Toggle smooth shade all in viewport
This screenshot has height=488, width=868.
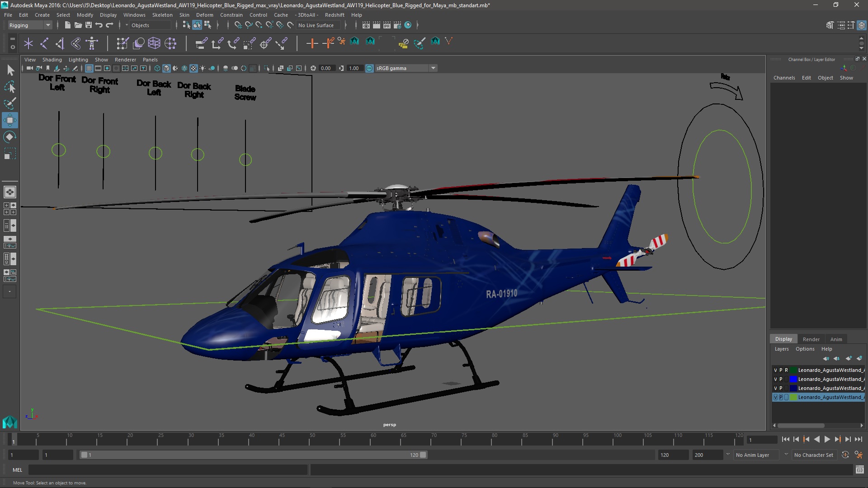166,68
